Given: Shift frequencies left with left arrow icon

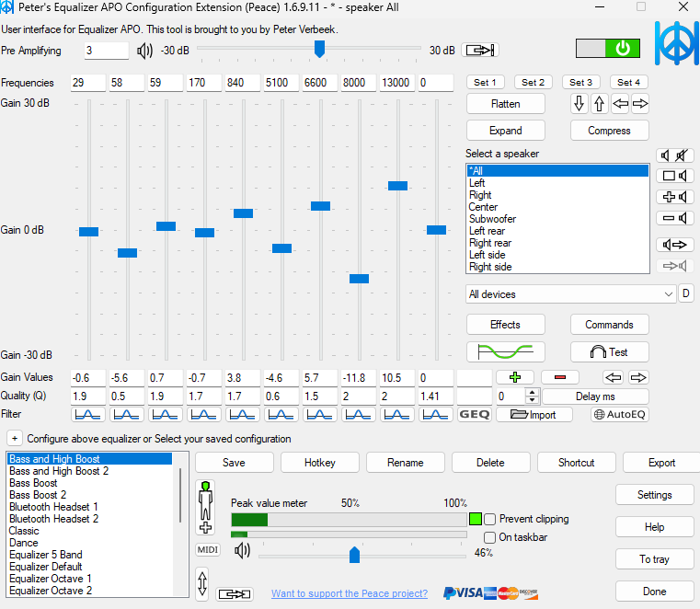Looking at the screenshot, I should click(x=620, y=104).
